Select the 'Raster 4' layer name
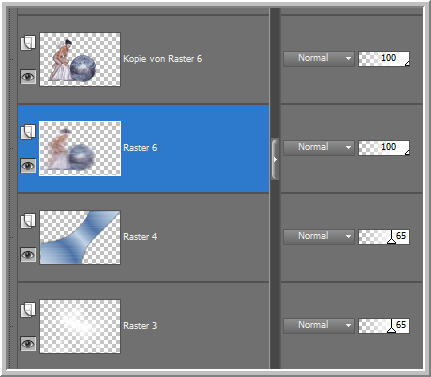This screenshot has width=431, height=377. (140, 237)
